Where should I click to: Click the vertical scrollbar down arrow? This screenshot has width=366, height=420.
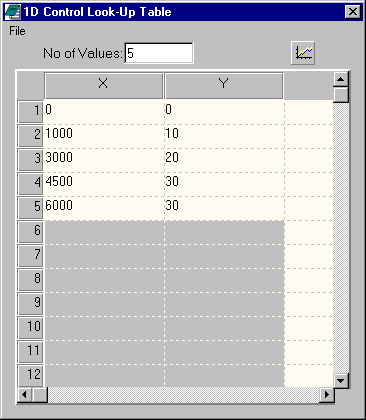[340, 380]
